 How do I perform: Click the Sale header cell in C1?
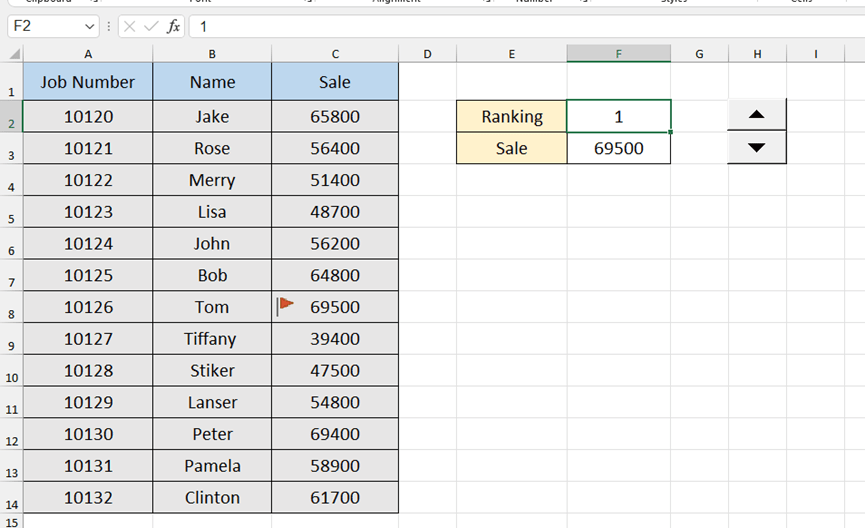[335, 82]
